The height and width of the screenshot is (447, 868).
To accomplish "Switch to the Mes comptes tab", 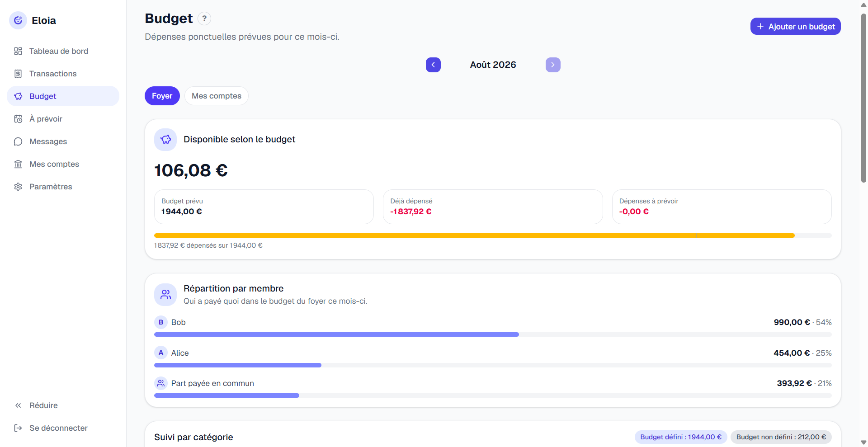I will click(x=217, y=96).
